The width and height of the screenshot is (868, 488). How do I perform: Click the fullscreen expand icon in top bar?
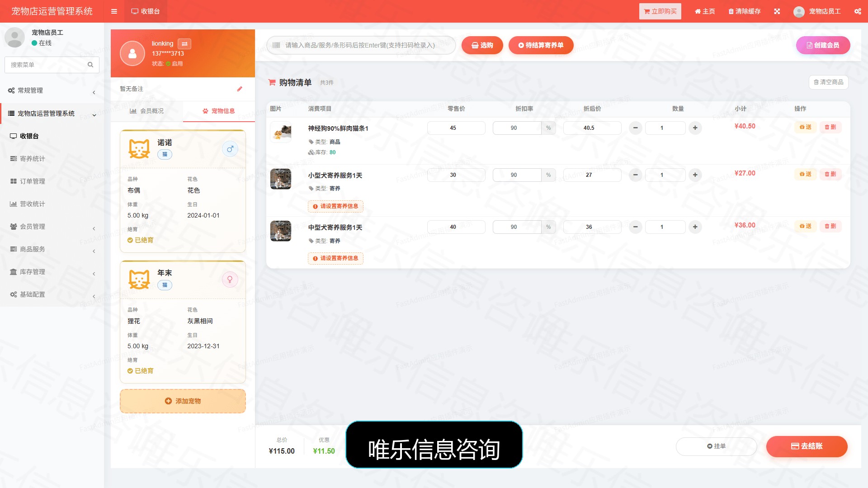tap(777, 11)
